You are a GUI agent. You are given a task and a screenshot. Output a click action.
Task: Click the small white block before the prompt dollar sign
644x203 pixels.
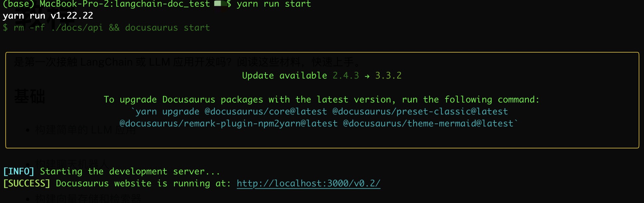click(x=218, y=4)
